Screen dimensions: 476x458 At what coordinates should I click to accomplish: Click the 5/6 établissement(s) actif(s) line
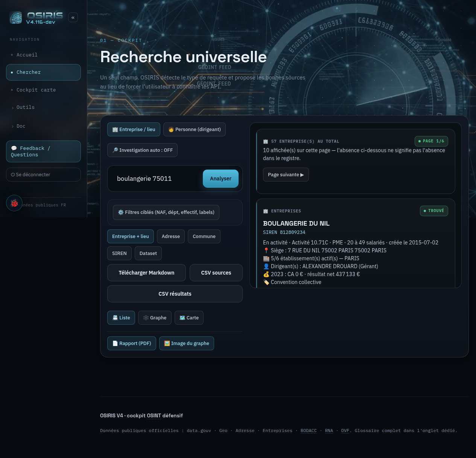[311, 258]
